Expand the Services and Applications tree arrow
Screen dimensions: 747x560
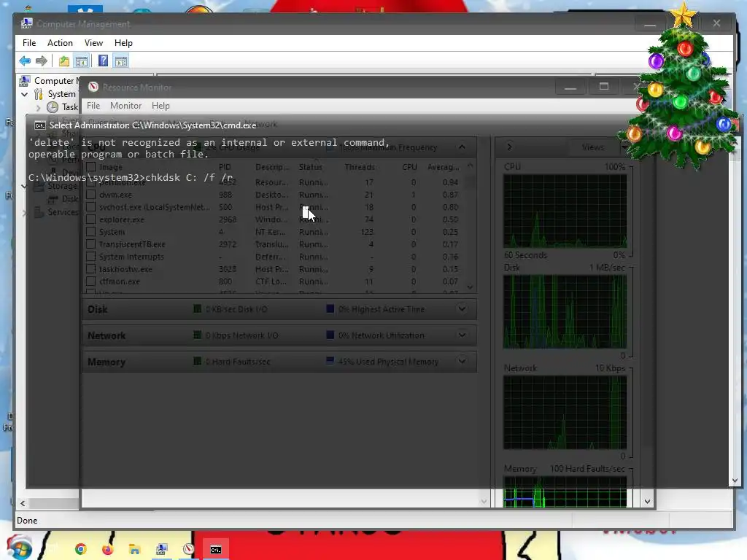click(x=24, y=212)
